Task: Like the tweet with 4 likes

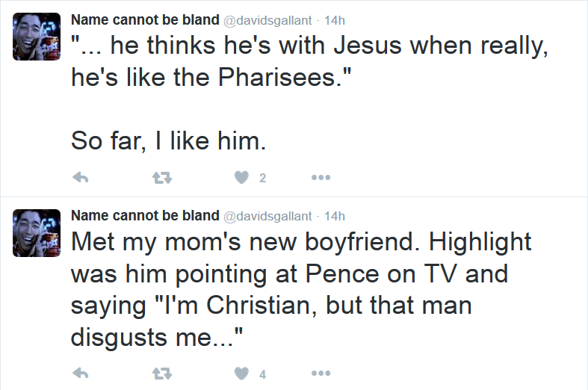Action: tap(242, 374)
